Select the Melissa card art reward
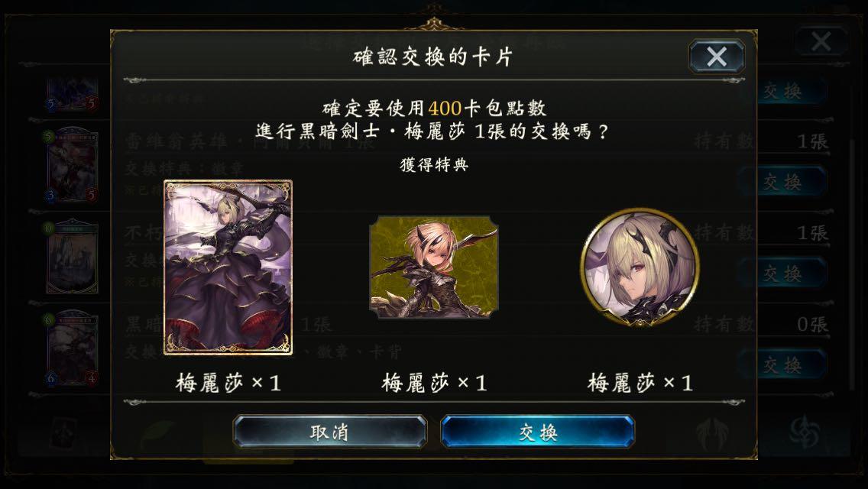The width and height of the screenshot is (868, 489). coord(228,267)
